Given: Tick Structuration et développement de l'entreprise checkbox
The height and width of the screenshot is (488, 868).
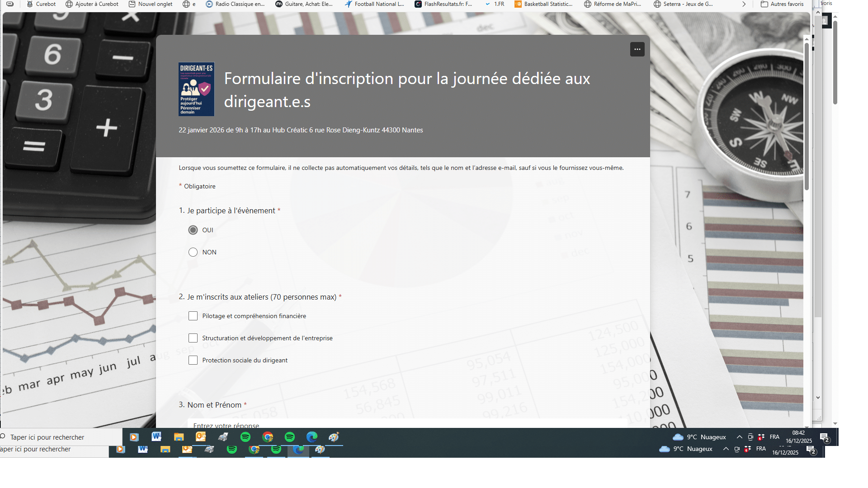Looking at the screenshot, I should (x=193, y=338).
